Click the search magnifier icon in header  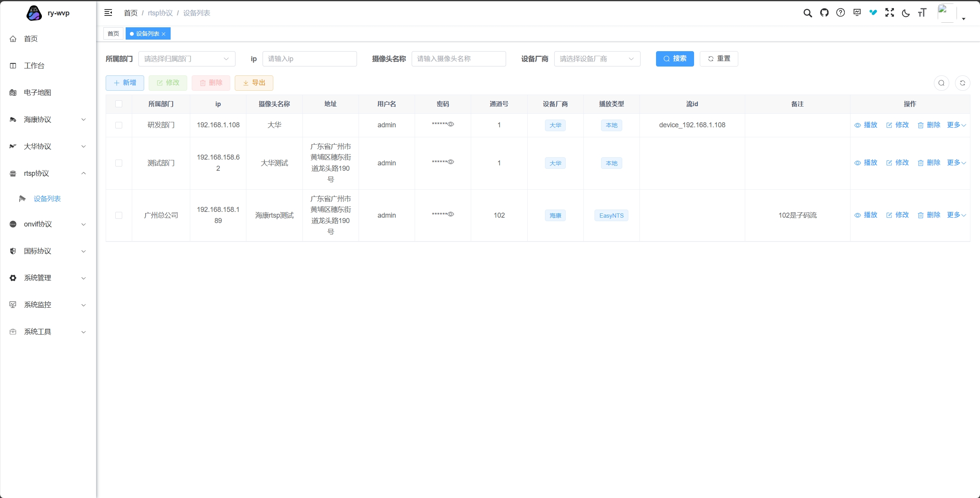coord(807,13)
